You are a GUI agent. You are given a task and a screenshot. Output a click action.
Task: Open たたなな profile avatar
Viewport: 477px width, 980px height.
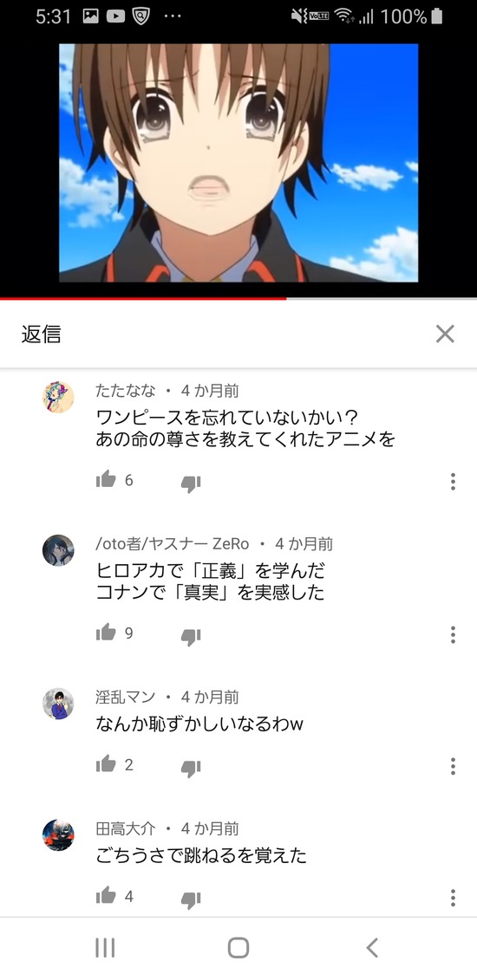[58, 398]
